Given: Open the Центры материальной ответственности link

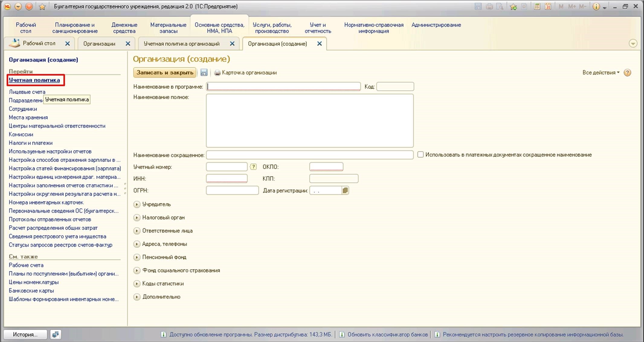Looking at the screenshot, I should (57, 126).
